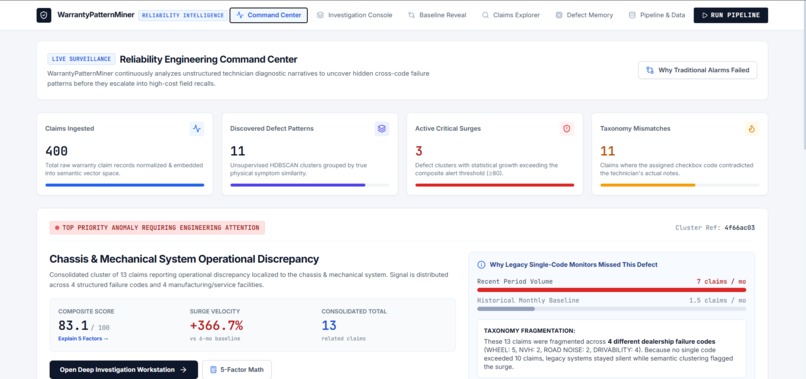
Task: Click the Why Traditional Alarms Failed button
Action: coord(698,70)
